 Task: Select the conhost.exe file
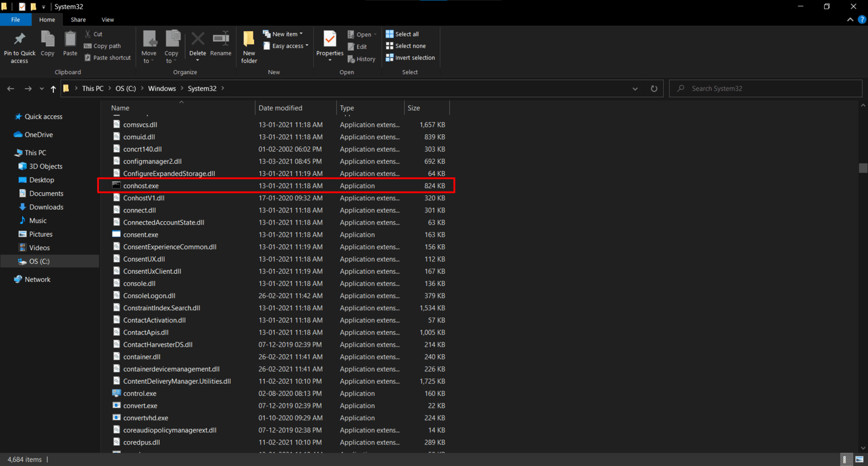point(277,186)
